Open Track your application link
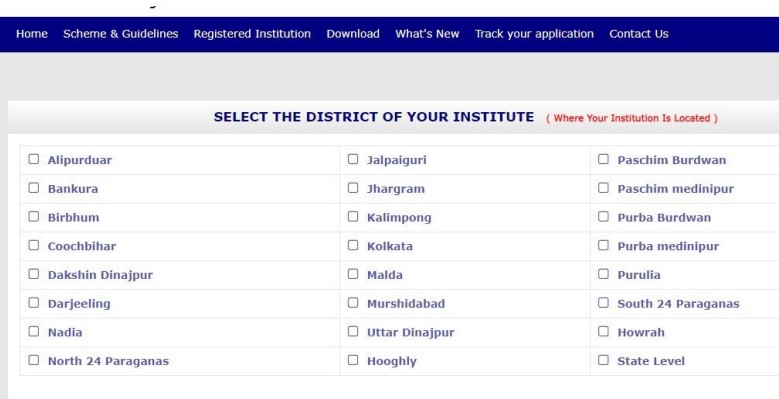The height and width of the screenshot is (399, 779). 534,34
